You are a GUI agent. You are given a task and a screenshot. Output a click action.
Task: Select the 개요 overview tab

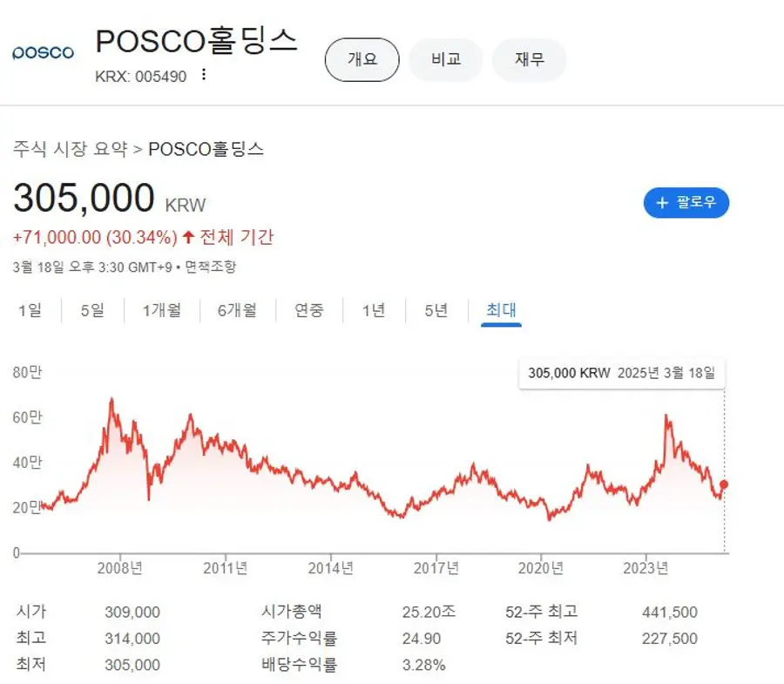click(362, 60)
